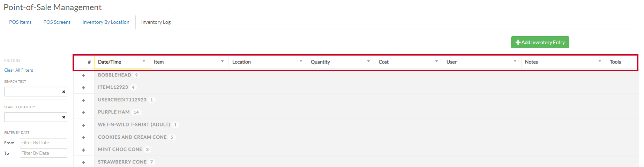Clear the Search Text field with x
Screen dimensions: 644x167
(x=63, y=92)
